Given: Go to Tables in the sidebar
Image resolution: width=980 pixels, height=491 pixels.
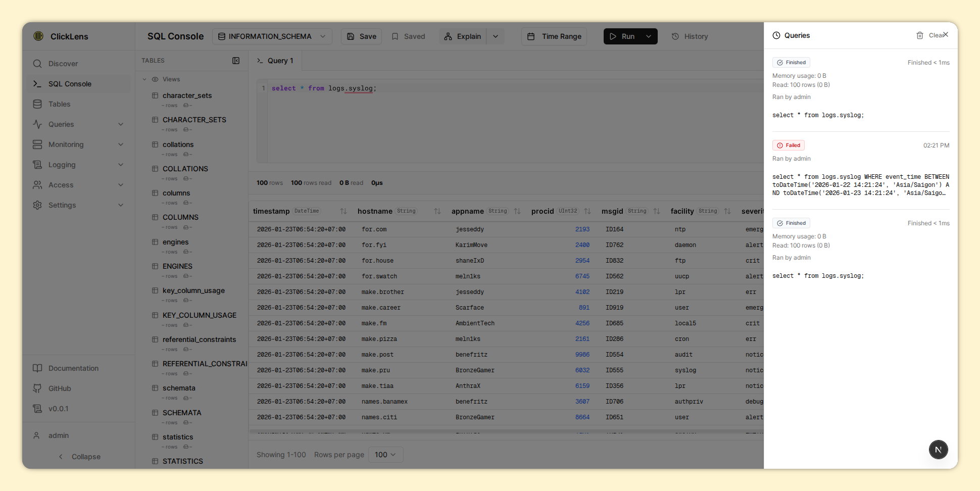Looking at the screenshot, I should click(59, 104).
